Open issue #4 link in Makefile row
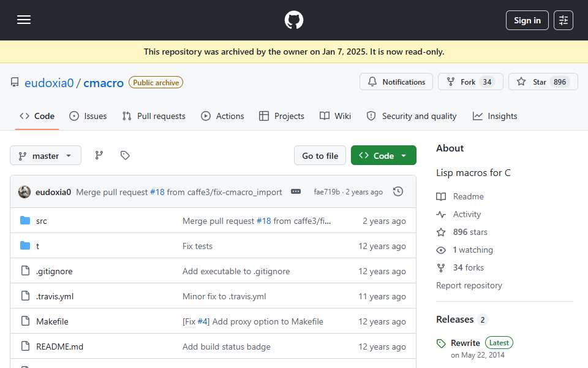588x368 pixels. [x=203, y=321]
